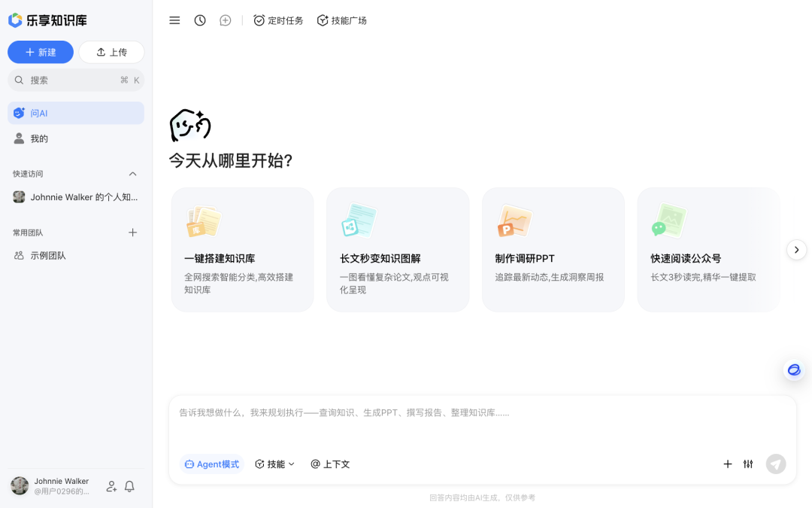Select the 快速阅读公众号 card

(x=708, y=250)
